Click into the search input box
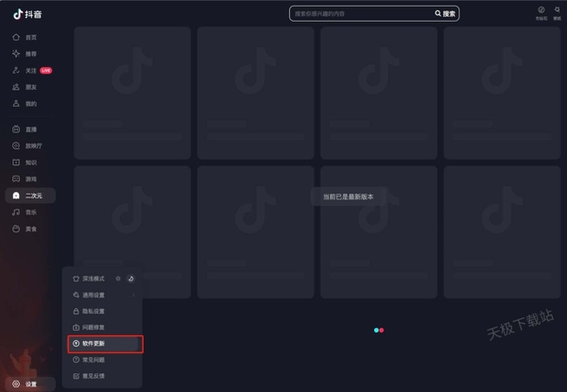 click(359, 13)
